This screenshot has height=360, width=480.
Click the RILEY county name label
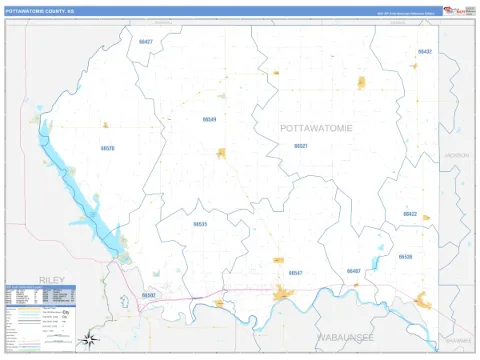pyautogui.click(x=52, y=280)
